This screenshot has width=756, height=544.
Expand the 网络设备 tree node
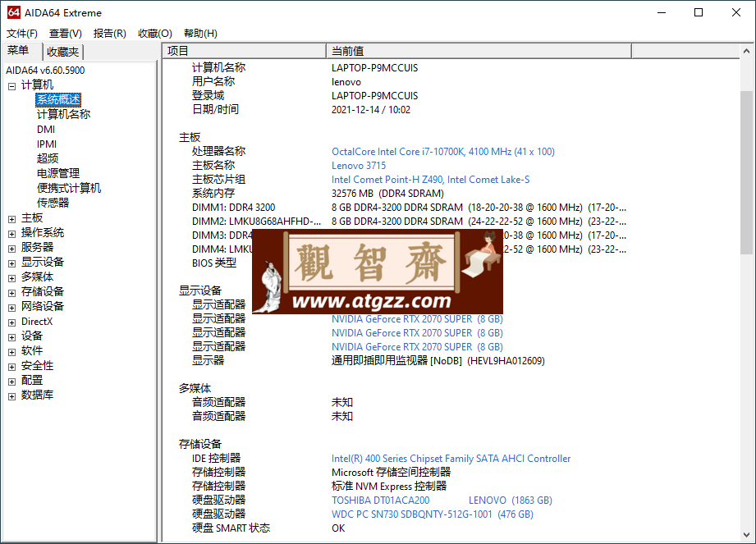point(12,308)
